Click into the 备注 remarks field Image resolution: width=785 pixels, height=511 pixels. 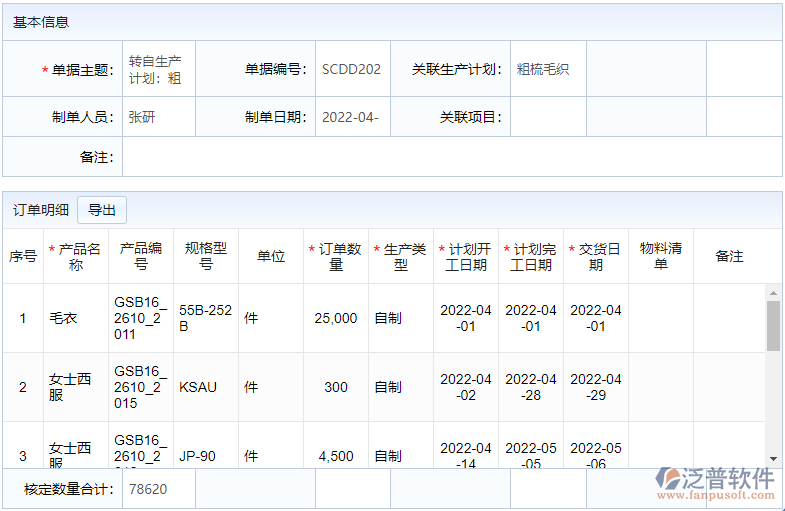[450, 157]
